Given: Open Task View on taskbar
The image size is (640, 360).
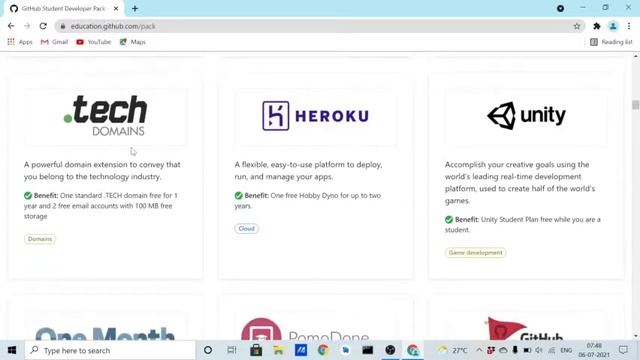Looking at the screenshot, I should click(x=231, y=350).
